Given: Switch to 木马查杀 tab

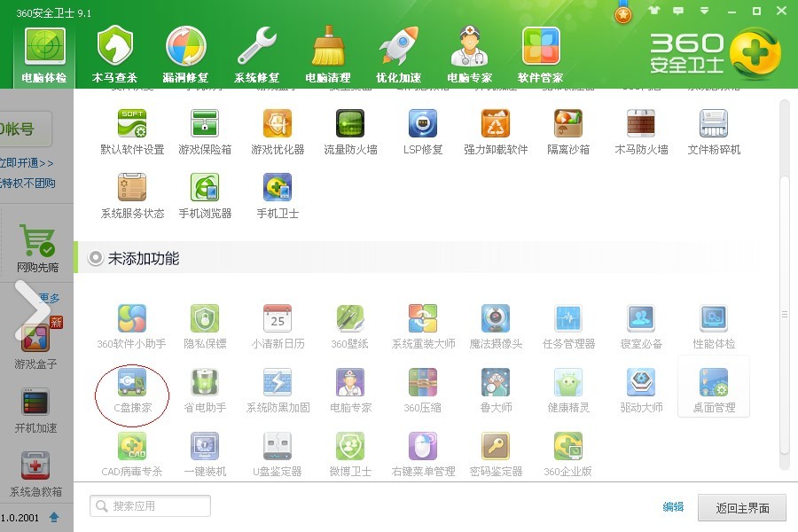Looking at the screenshot, I should [115, 56].
